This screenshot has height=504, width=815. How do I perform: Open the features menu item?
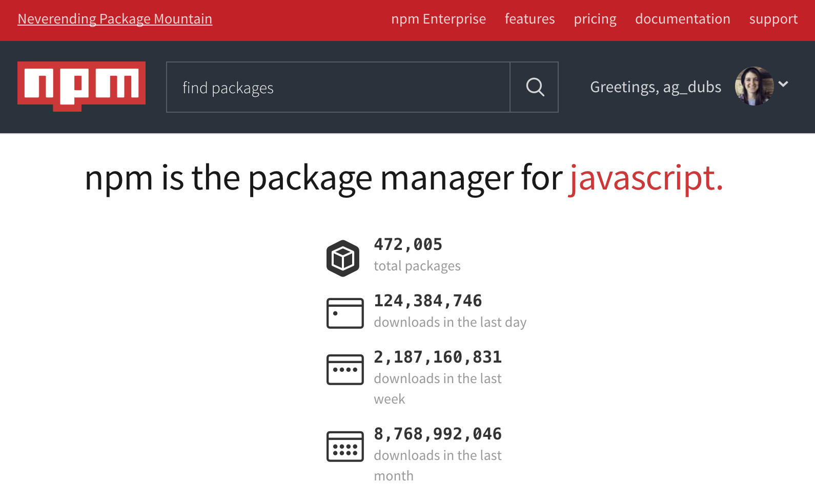pos(529,19)
